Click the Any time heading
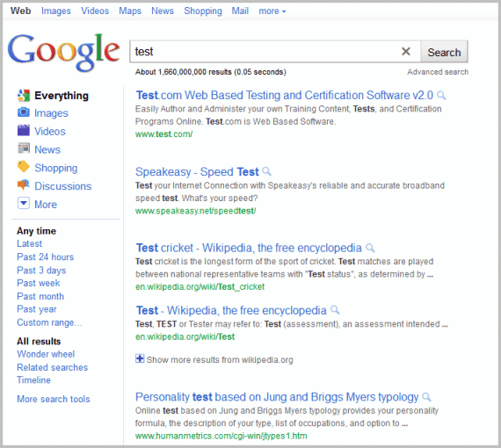The image size is (501, 448). pyautogui.click(x=36, y=231)
